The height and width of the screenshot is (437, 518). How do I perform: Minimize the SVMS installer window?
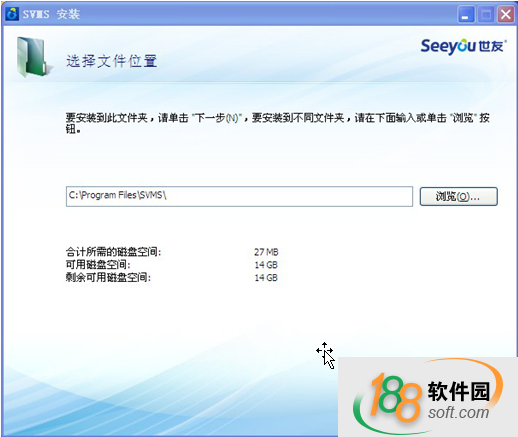[x=466, y=15]
